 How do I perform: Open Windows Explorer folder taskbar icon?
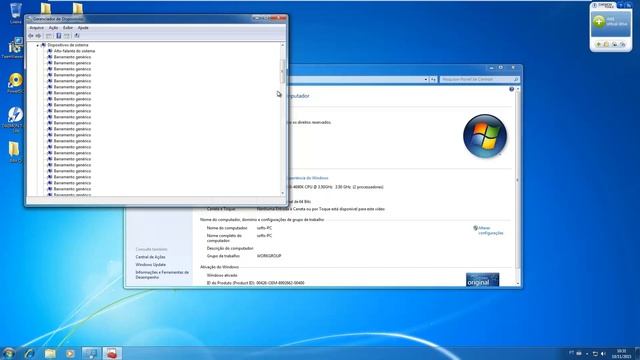click(x=50, y=353)
